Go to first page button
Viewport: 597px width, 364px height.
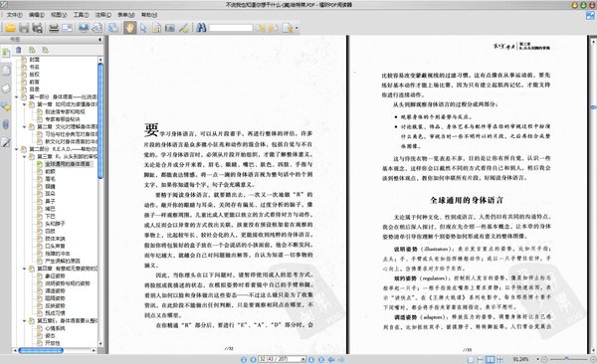pyautogui.click(x=244, y=359)
